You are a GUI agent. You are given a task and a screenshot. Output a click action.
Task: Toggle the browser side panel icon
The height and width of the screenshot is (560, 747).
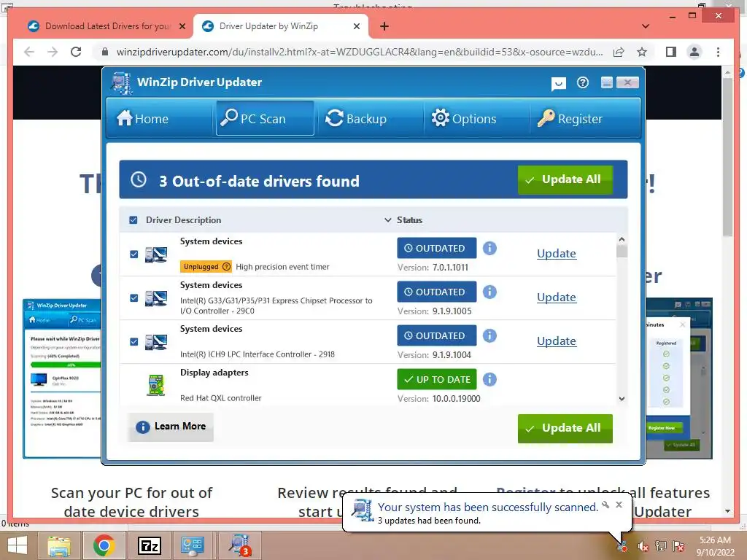(x=671, y=52)
